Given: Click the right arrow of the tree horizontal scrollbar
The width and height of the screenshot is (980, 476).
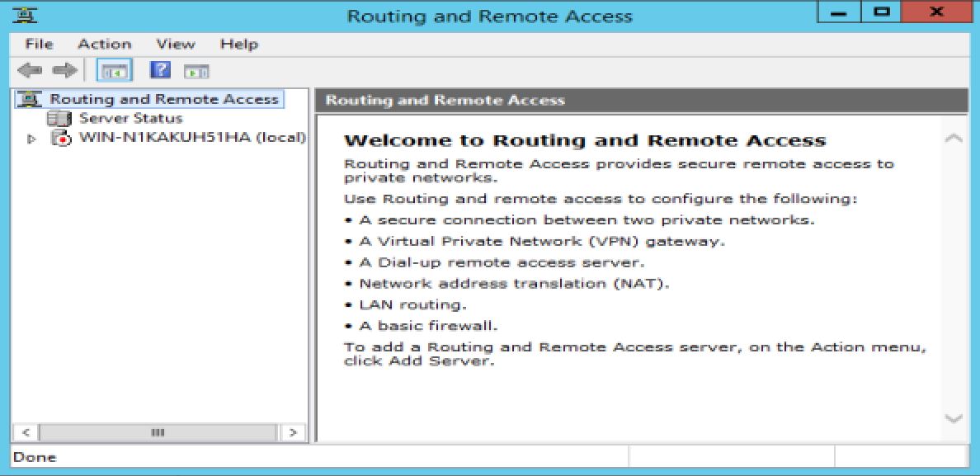Looking at the screenshot, I should pyautogui.click(x=292, y=431).
